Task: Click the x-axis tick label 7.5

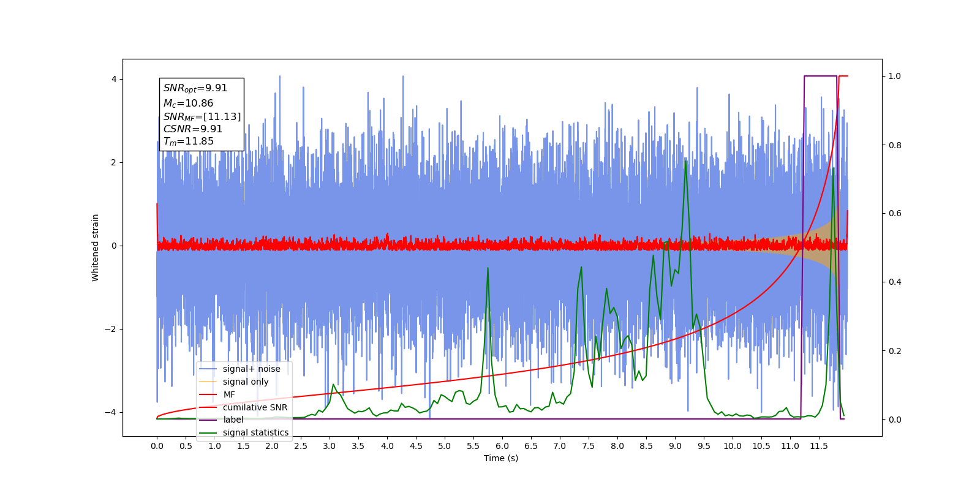Action: [x=589, y=446]
